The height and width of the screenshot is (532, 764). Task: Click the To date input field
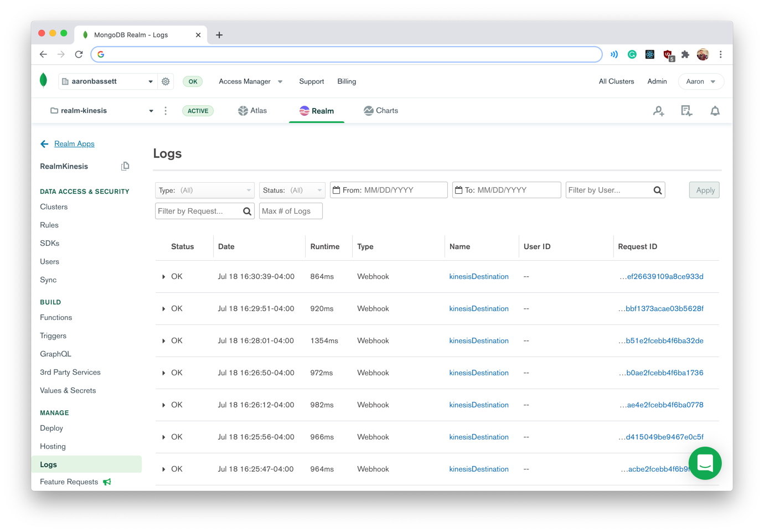pos(507,190)
